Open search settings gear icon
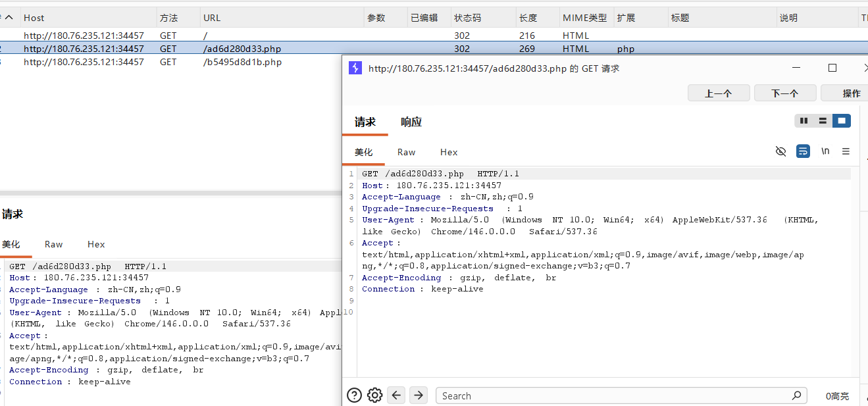Viewport: 868px width, 406px height. coord(374,395)
